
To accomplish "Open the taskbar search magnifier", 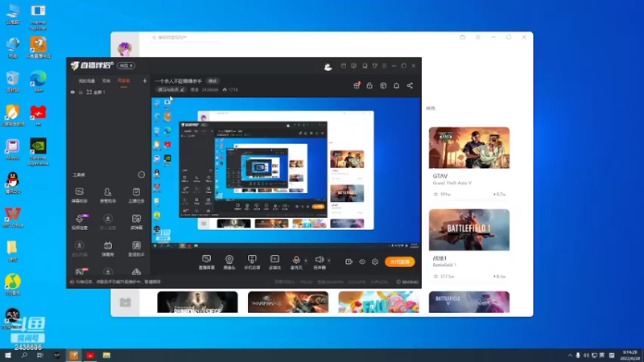I will (x=24, y=355).
